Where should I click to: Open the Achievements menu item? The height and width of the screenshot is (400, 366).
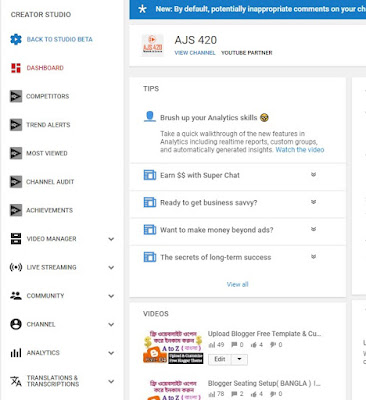pyautogui.click(x=49, y=210)
